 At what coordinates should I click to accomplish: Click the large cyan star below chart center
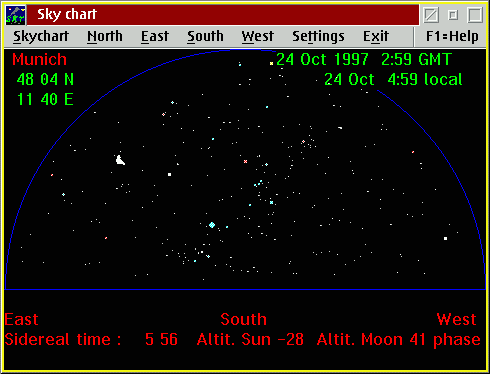click(212, 225)
